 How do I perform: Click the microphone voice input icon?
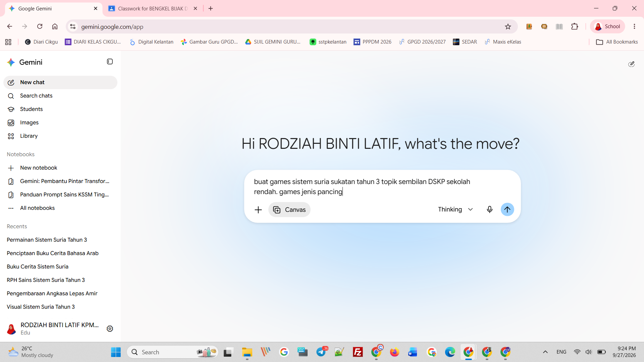(x=489, y=209)
